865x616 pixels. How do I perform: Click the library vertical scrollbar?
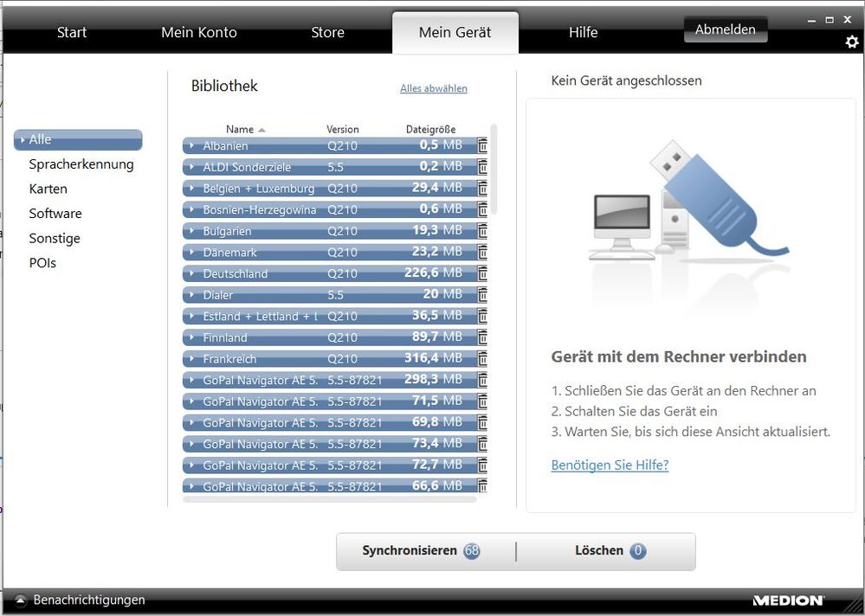point(494,169)
